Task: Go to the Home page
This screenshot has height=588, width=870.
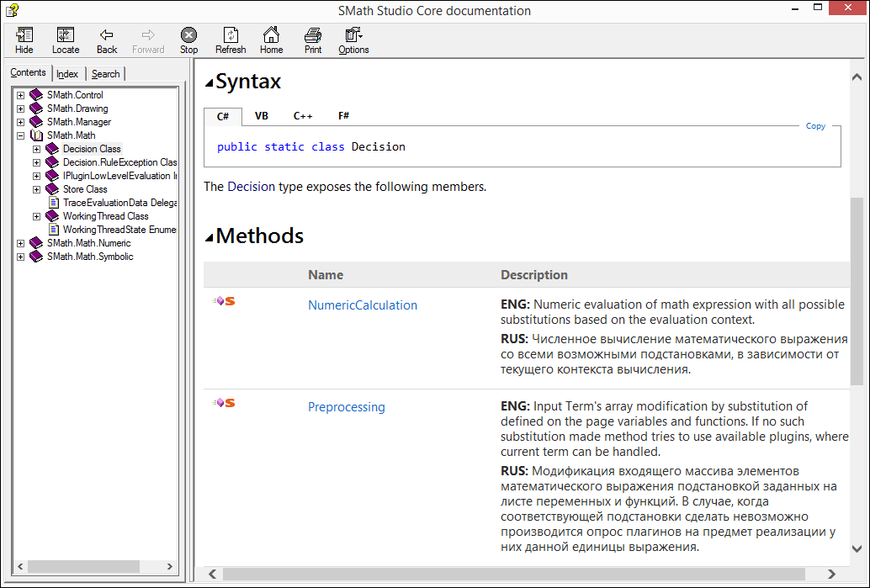Action: pos(271,35)
